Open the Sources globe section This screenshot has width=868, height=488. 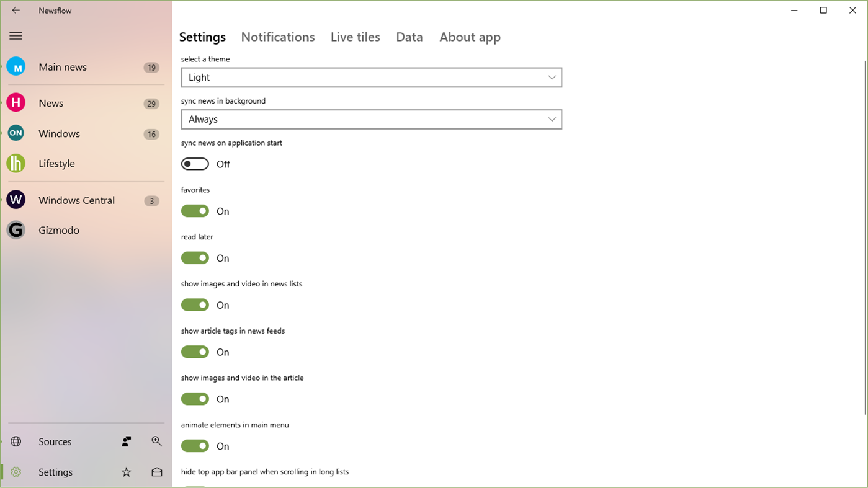click(x=16, y=441)
